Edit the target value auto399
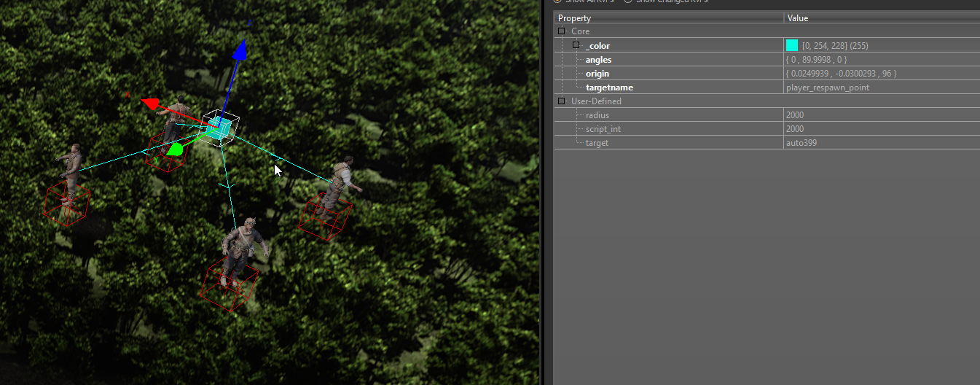 coord(801,143)
